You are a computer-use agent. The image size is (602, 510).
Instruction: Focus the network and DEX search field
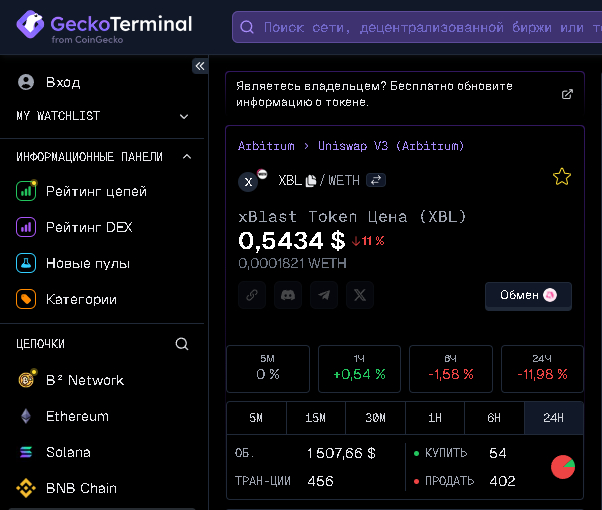pos(417,27)
